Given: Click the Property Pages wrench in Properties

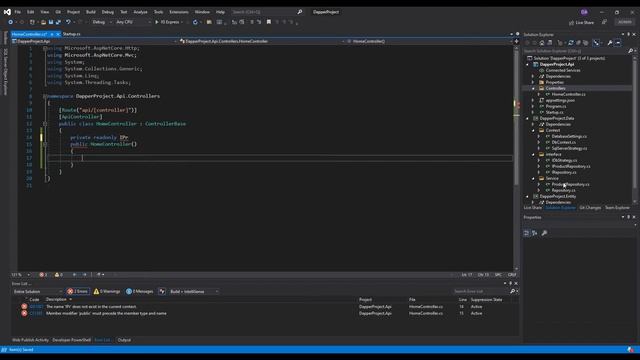Looking at the screenshot, I should 544,233.
